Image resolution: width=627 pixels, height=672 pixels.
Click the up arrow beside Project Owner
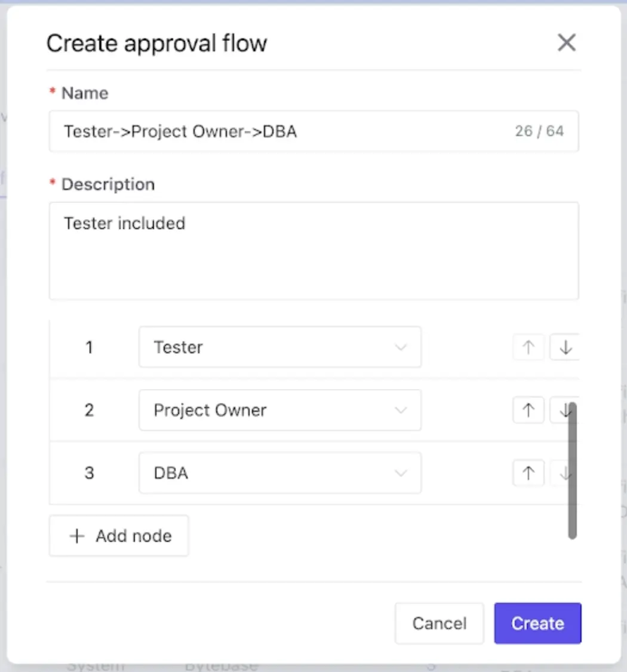tap(528, 410)
